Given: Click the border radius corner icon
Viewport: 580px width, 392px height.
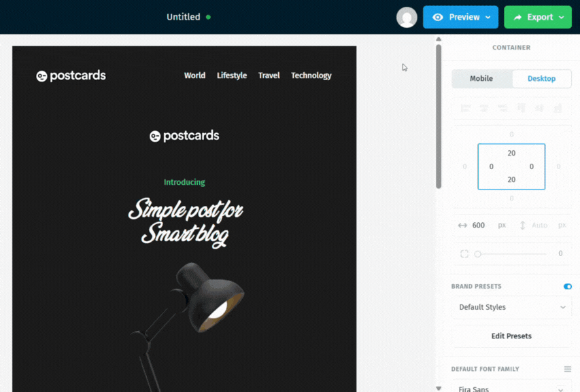Looking at the screenshot, I should (x=464, y=254).
